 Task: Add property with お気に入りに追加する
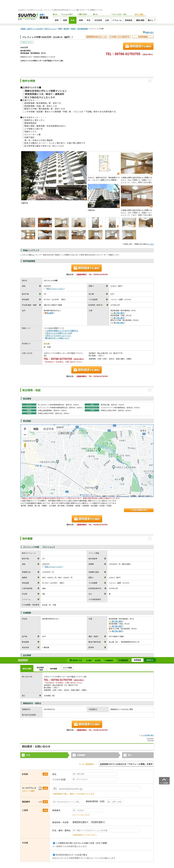pos(120,37)
